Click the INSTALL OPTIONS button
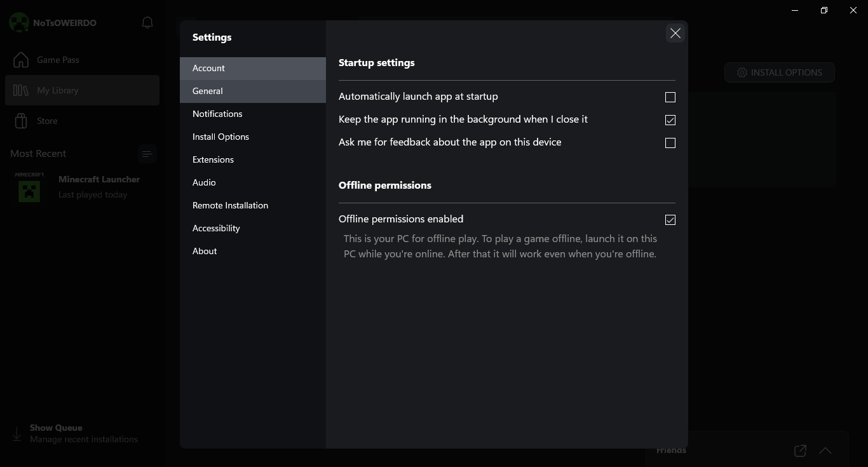Image resolution: width=868 pixels, height=467 pixels. [x=779, y=72]
